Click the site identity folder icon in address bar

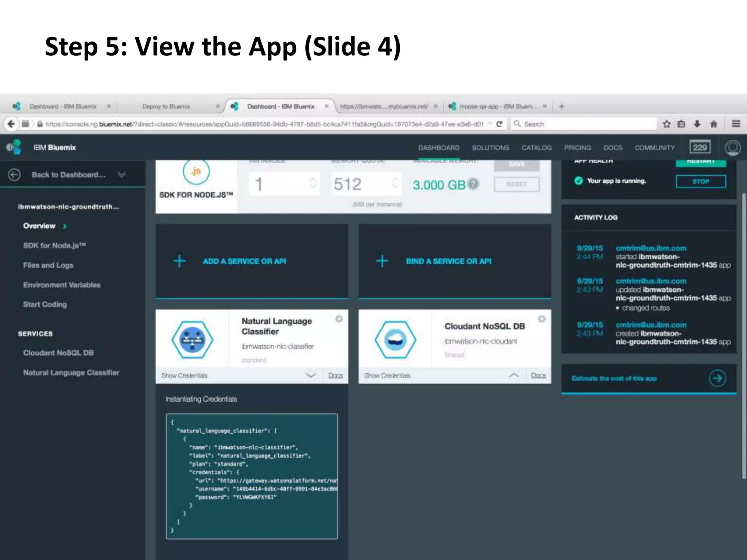point(25,124)
